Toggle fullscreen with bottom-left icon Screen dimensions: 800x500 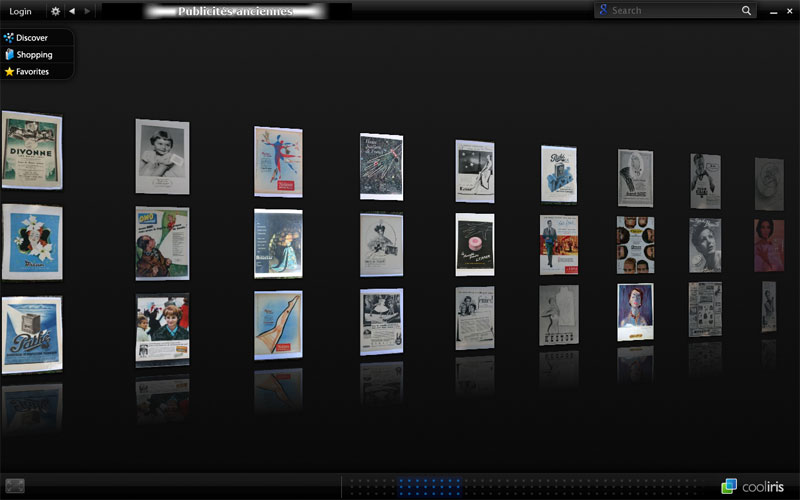[15, 486]
